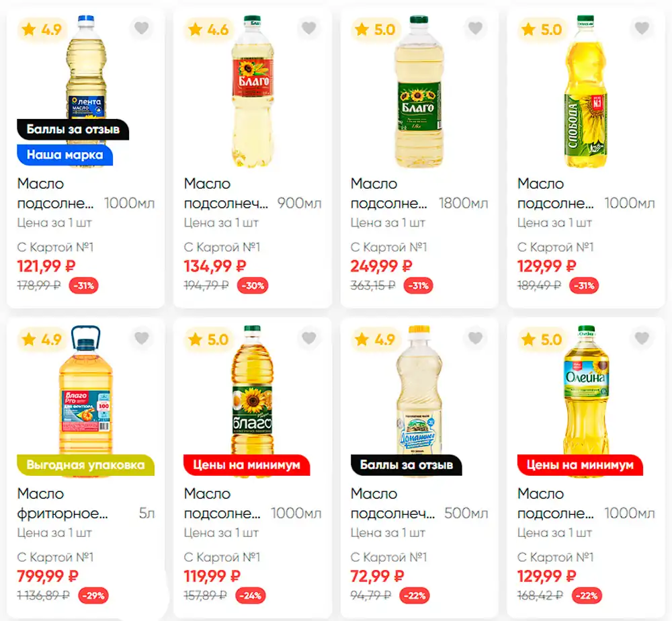Screen dimensions: 672x621
Task: Click the Наша марка badge
Action: pos(65,155)
